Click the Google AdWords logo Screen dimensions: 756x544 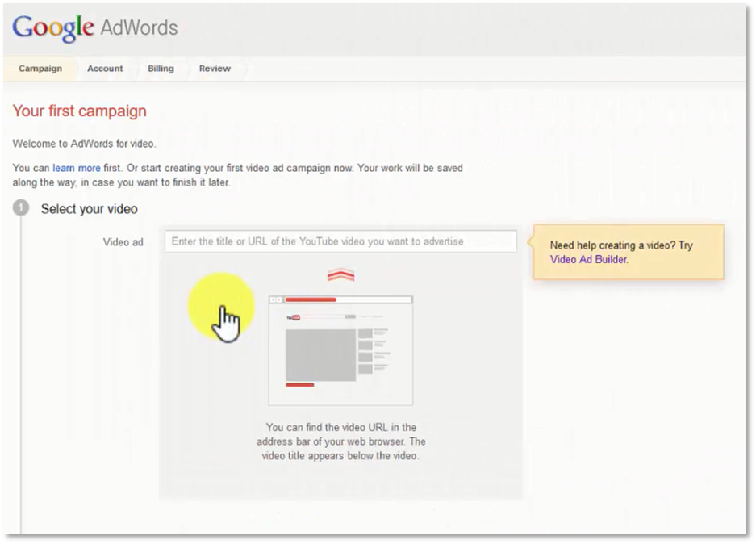tap(95, 28)
